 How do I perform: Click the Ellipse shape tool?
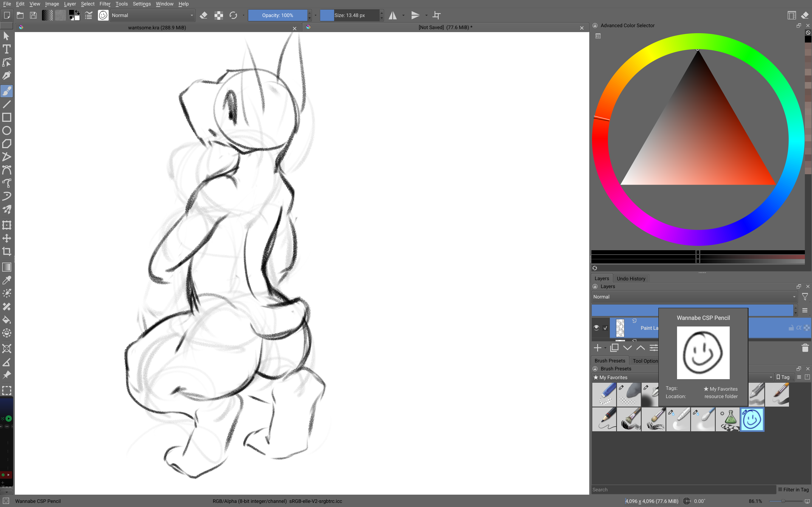[6, 131]
